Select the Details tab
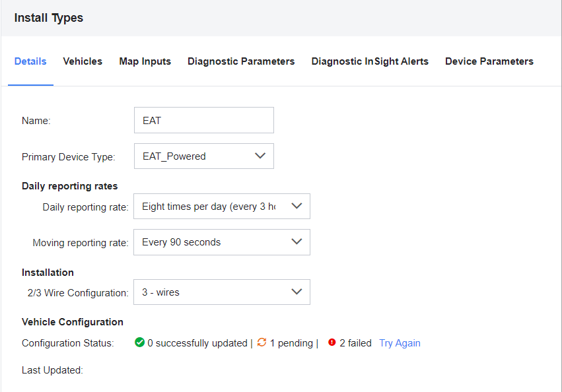562x392 pixels. pyautogui.click(x=30, y=61)
